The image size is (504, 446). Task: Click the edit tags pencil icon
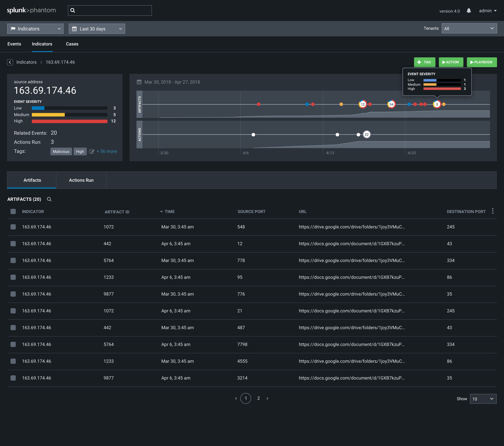point(92,151)
